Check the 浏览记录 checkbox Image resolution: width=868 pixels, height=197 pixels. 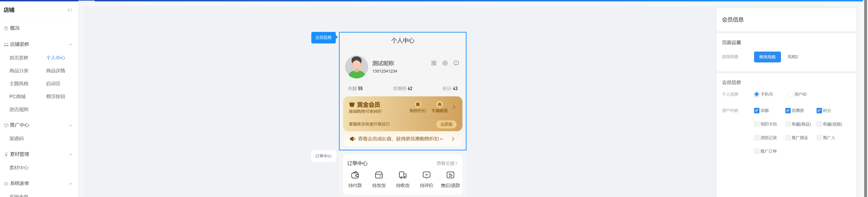point(757,138)
